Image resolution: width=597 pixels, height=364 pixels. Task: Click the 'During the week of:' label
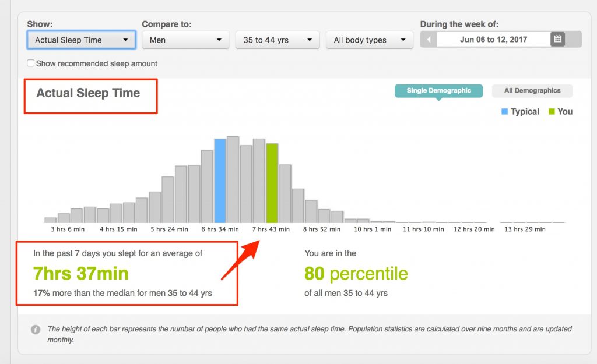pyautogui.click(x=459, y=24)
